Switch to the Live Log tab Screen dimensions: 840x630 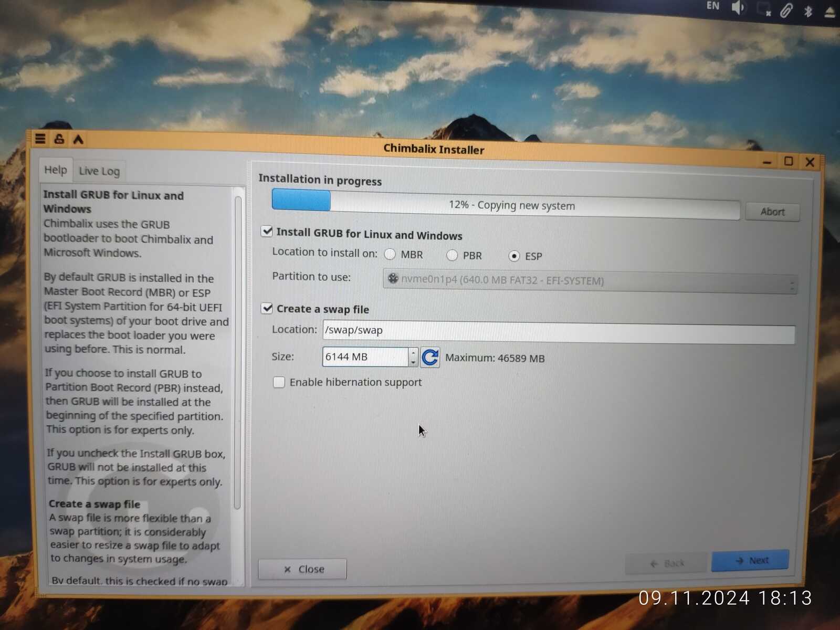pos(99,171)
